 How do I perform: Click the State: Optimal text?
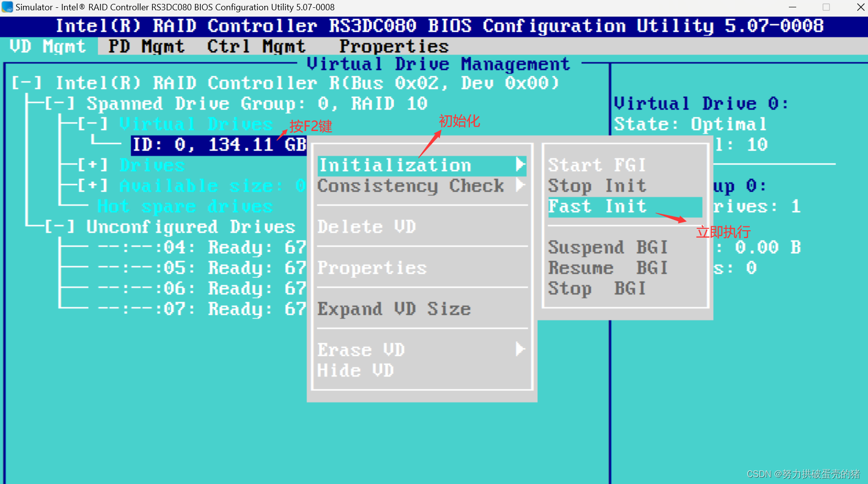click(690, 124)
